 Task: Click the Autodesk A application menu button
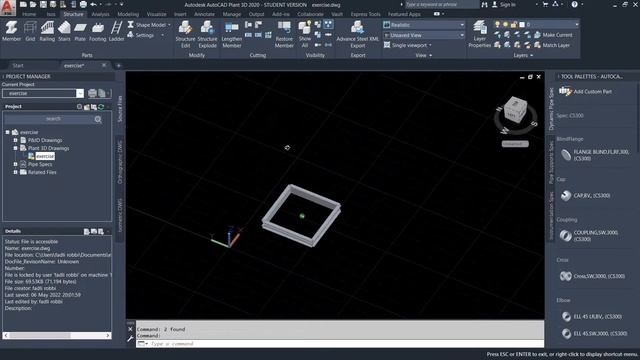(x=8, y=8)
